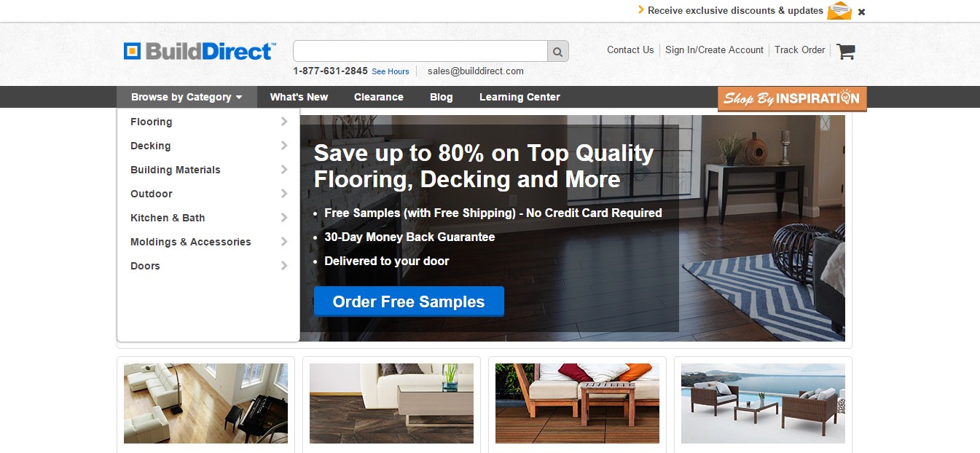The image size is (980, 453).
Task: Click the Track Order link
Action: click(799, 50)
